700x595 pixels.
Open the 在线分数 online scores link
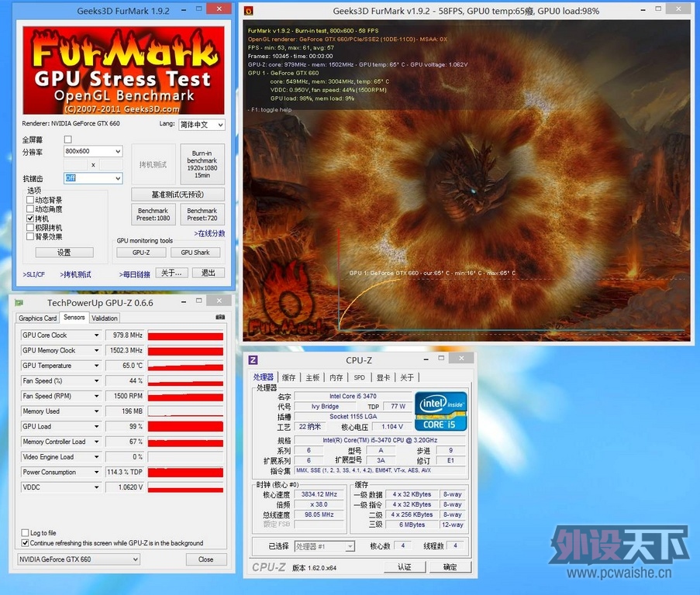click(209, 233)
